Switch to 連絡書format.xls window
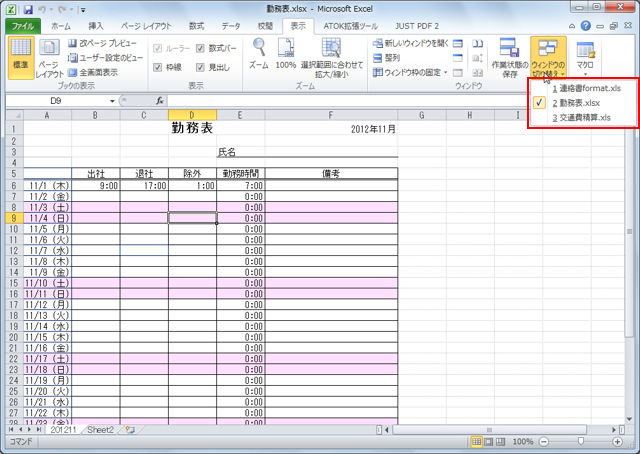 pyautogui.click(x=583, y=88)
